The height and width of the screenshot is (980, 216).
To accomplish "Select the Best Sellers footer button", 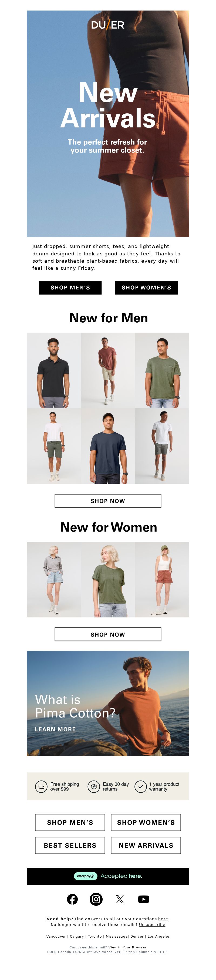I will tap(70, 845).
